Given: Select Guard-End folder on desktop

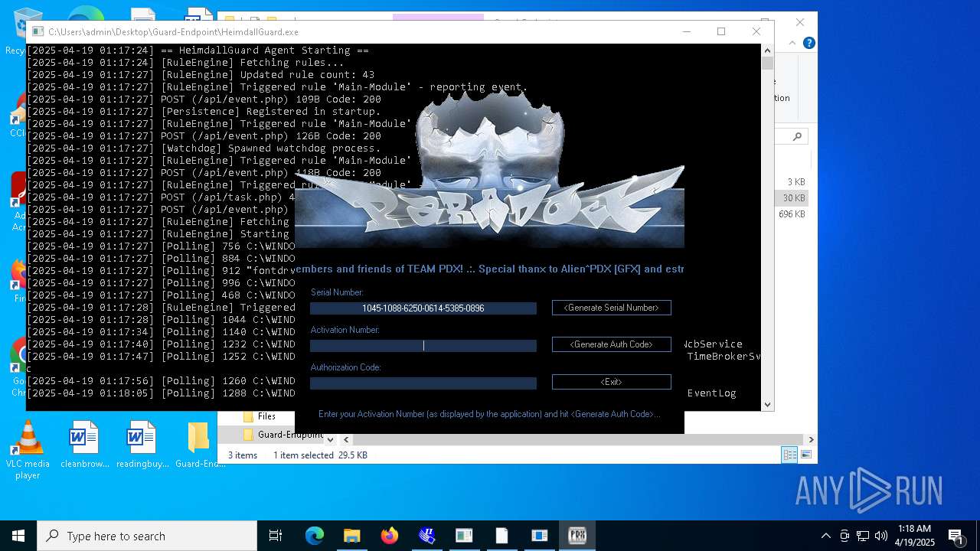Looking at the screenshot, I should pos(200,445).
